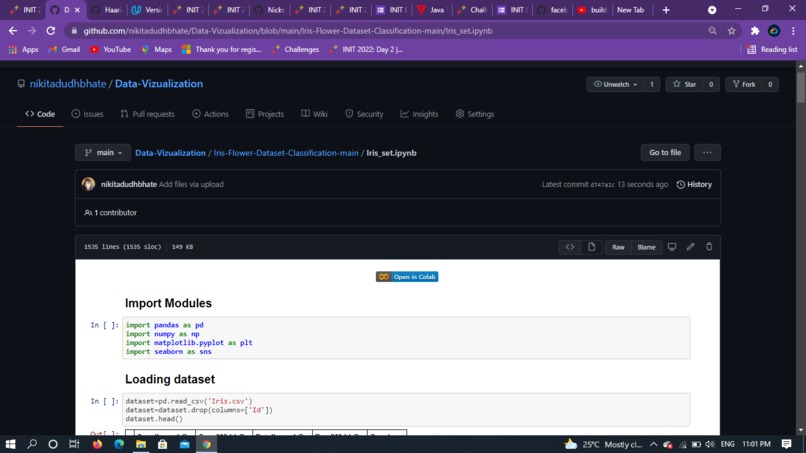Reload the GitHub page
Viewport: 806px width, 453px height.
click(50, 31)
